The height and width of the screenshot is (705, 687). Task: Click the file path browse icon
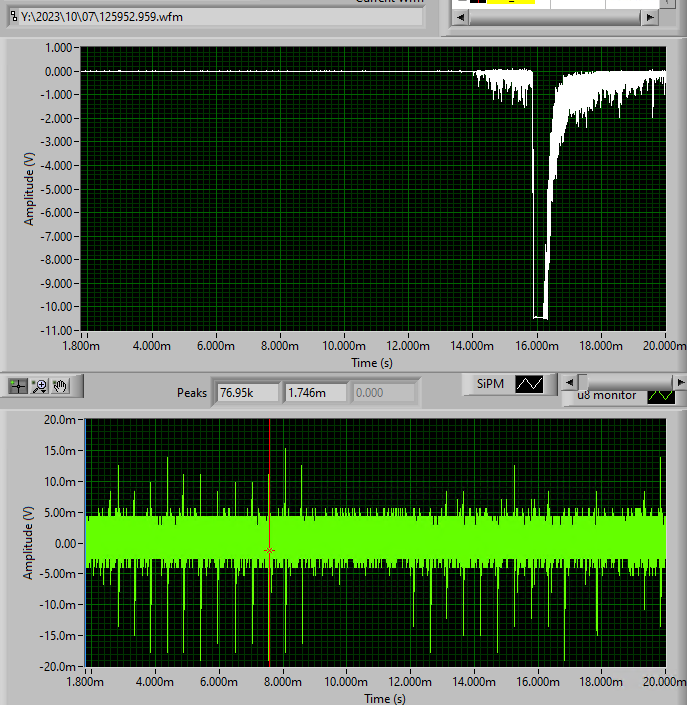14,17
